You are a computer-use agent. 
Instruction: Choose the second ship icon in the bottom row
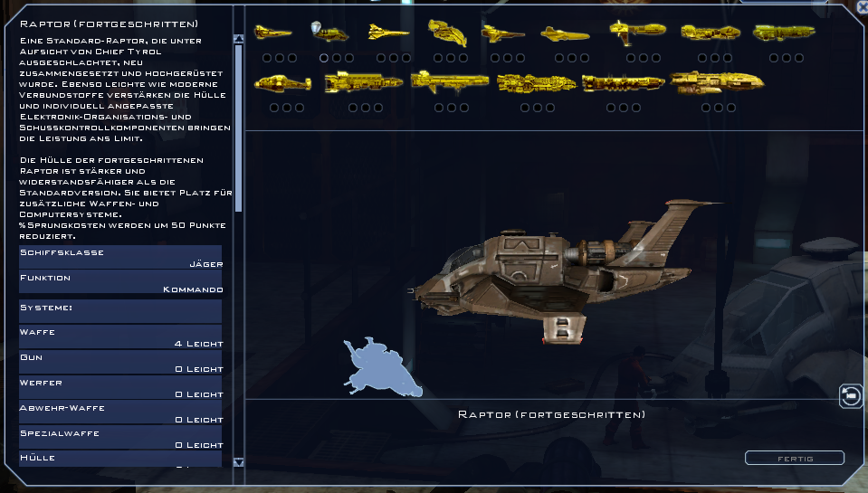pos(363,82)
